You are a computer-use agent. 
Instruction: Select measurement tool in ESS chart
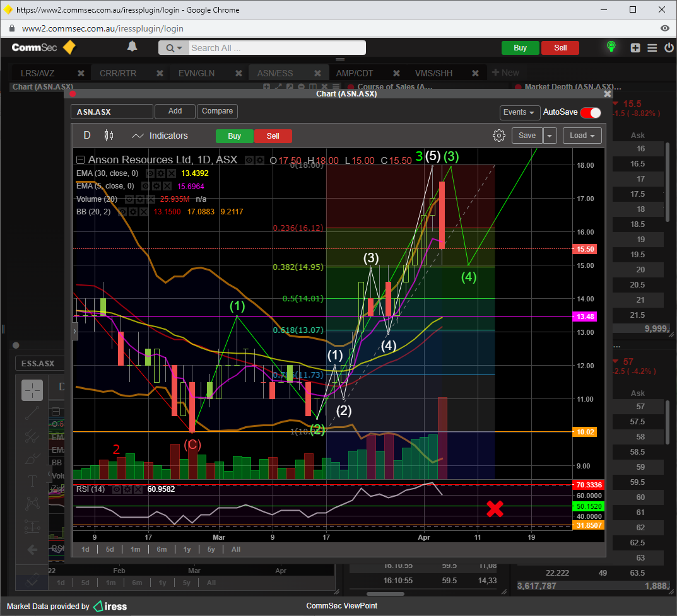[x=32, y=526]
